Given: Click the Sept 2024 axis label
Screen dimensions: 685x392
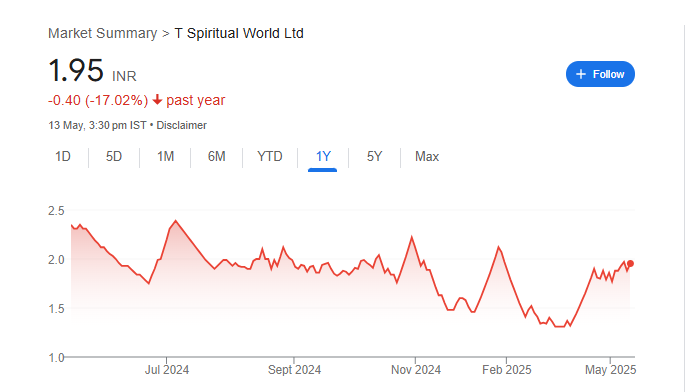Looking at the screenshot, I should click(294, 370).
